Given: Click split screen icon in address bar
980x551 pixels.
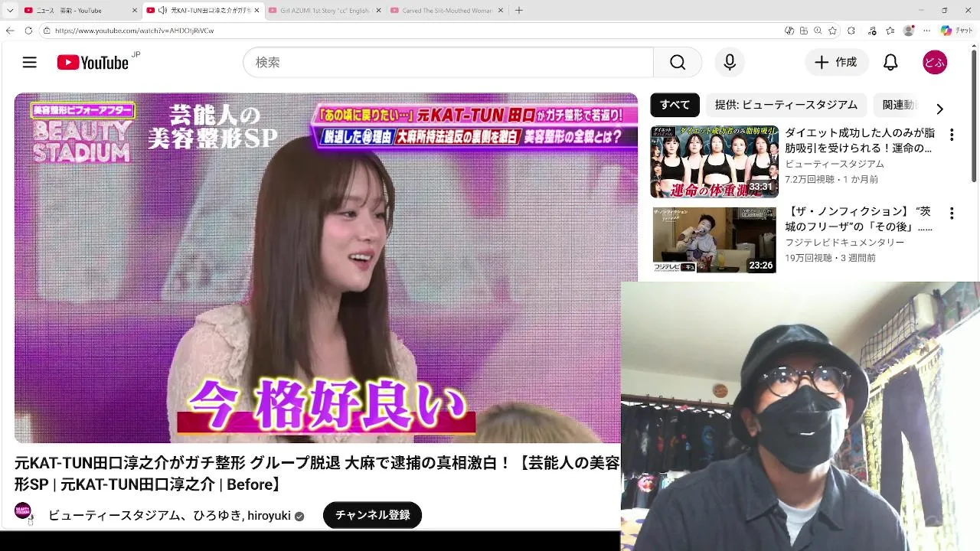Looking at the screenshot, I should pyautogui.click(x=803, y=31).
